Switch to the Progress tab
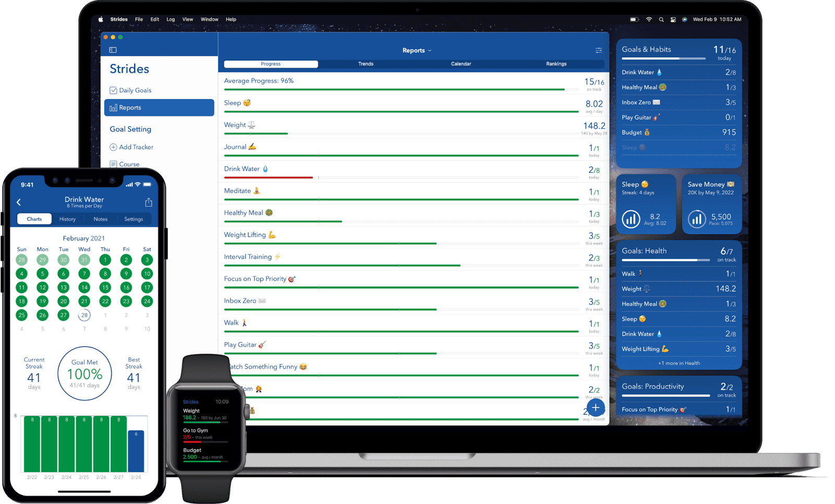Screen dimensions: 835x504 coord(271,64)
